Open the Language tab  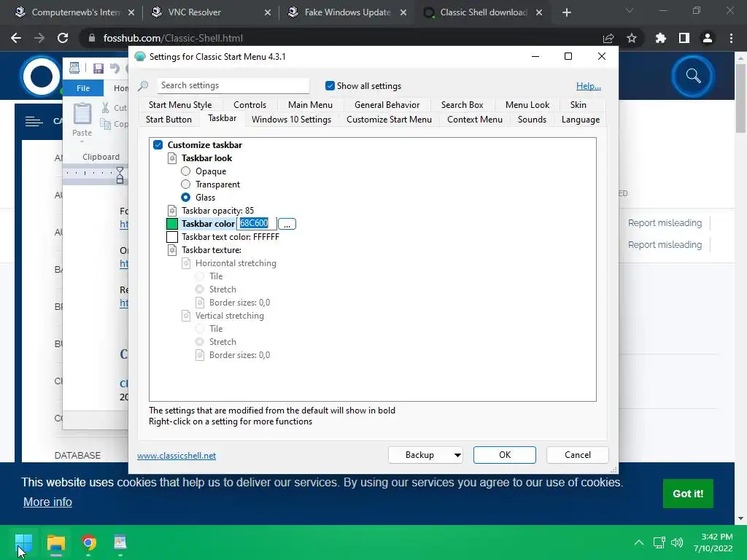(580, 120)
